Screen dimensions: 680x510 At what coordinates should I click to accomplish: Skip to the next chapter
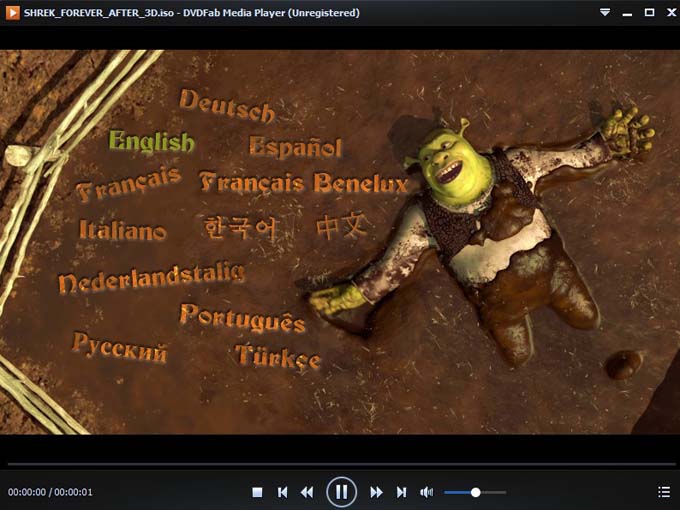tap(402, 492)
